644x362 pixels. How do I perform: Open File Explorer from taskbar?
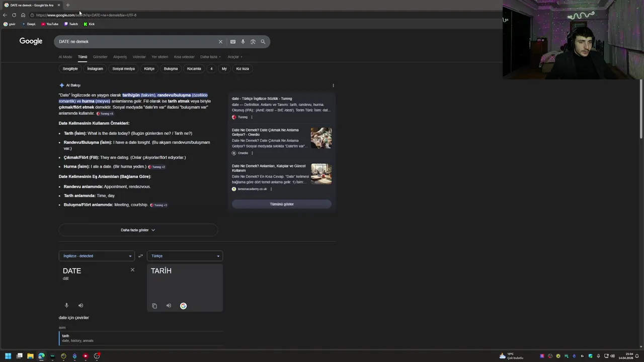[x=30, y=356]
